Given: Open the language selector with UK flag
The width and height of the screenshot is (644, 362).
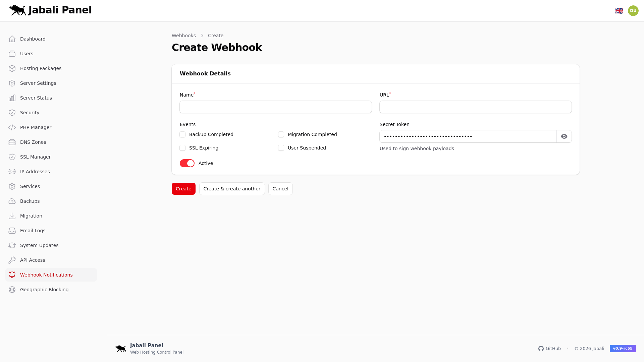Looking at the screenshot, I should (x=619, y=10).
